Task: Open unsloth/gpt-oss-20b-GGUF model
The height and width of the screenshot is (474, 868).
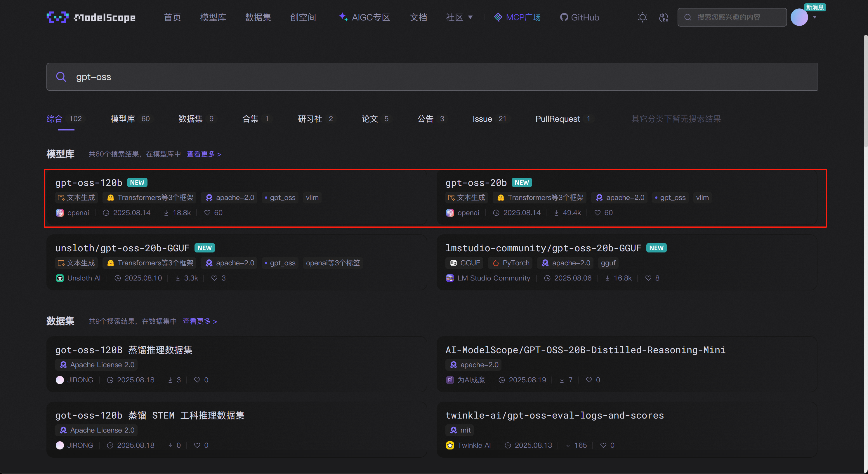Action: click(x=122, y=248)
